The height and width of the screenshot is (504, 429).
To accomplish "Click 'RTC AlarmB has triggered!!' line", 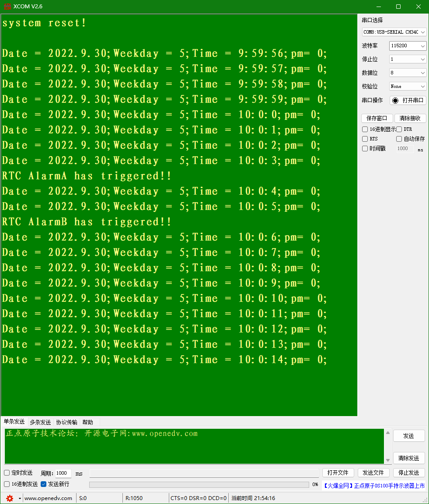I will coord(87,222).
